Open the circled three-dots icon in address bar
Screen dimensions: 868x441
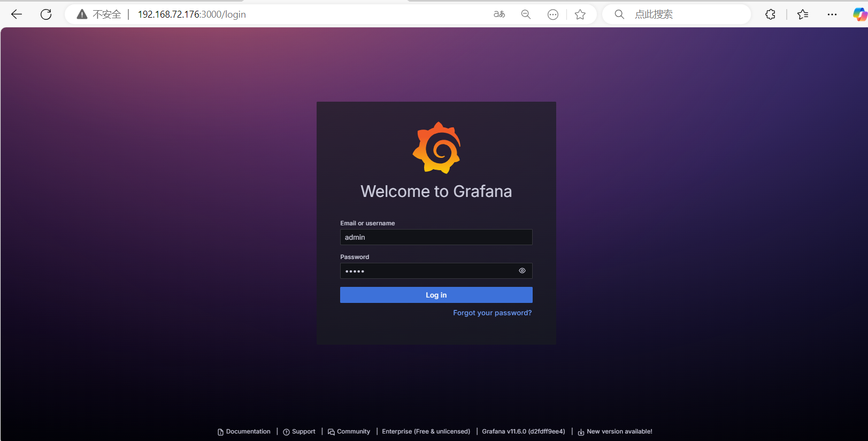click(x=553, y=14)
